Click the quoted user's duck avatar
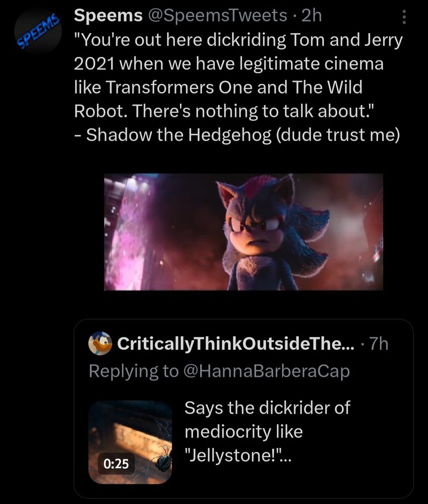 100,345
